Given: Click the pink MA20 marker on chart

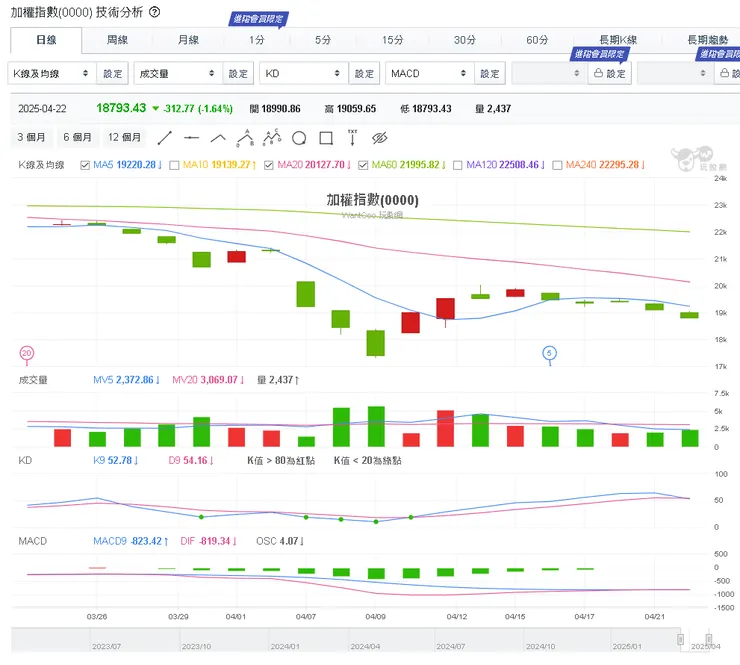Looking at the screenshot, I should pos(26,353).
